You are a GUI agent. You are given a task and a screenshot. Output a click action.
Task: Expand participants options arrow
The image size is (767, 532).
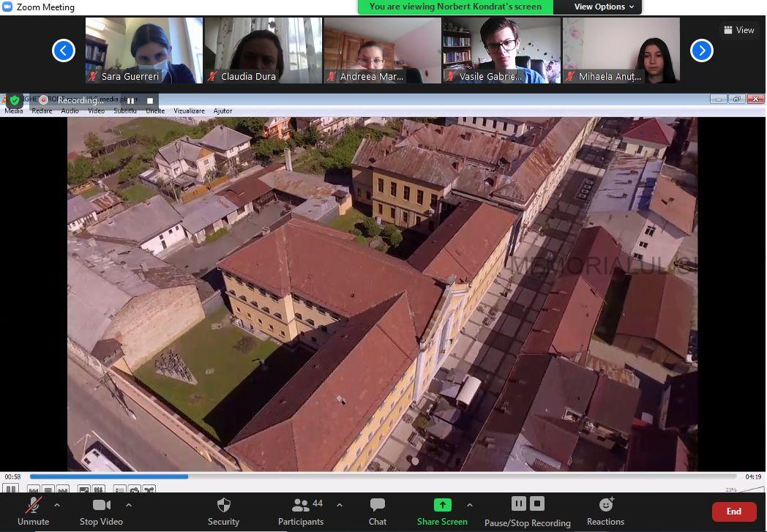point(340,505)
